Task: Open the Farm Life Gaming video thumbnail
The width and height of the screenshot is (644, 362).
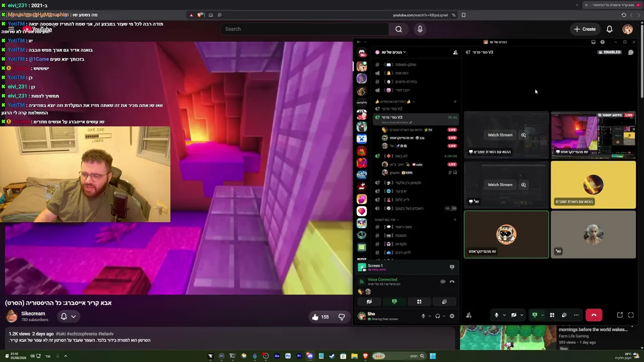Action: point(507,338)
